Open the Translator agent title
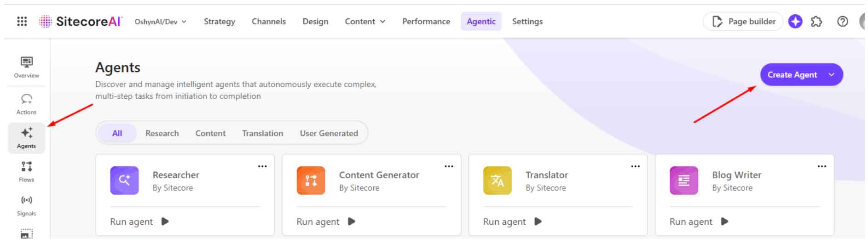 coord(547,175)
